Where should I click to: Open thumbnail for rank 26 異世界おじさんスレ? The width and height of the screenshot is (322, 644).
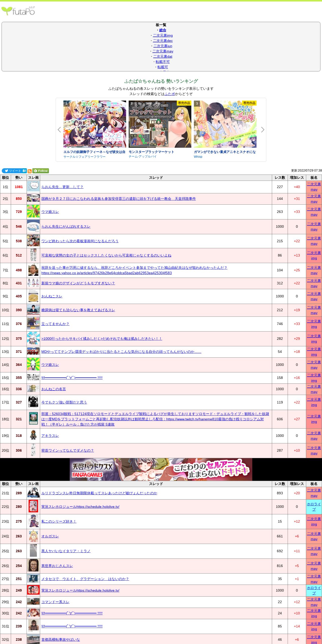pyautogui.click(x=33, y=566)
